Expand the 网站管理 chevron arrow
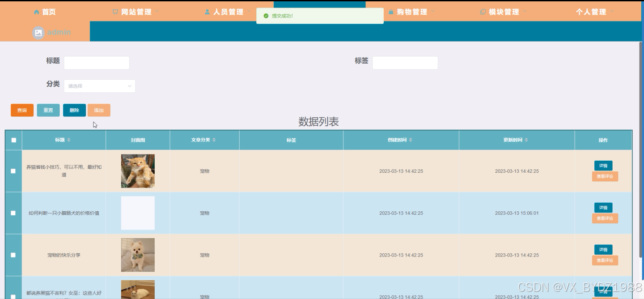 tap(157, 12)
